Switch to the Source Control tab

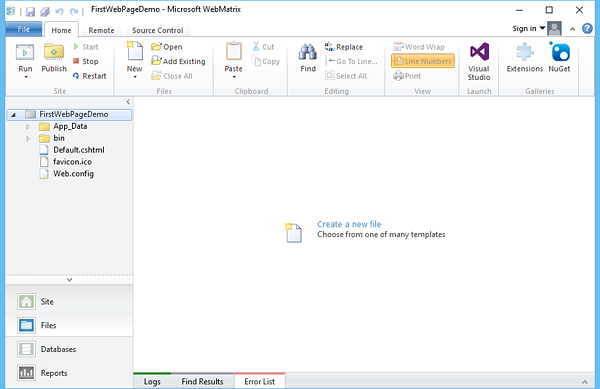click(158, 30)
